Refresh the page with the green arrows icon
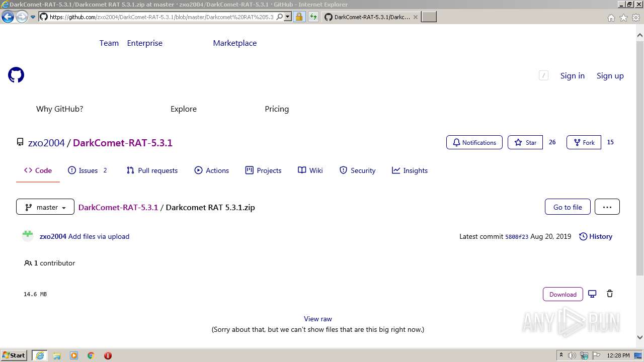Viewport: 644px width, 362px height. click(x=313, y=17)
